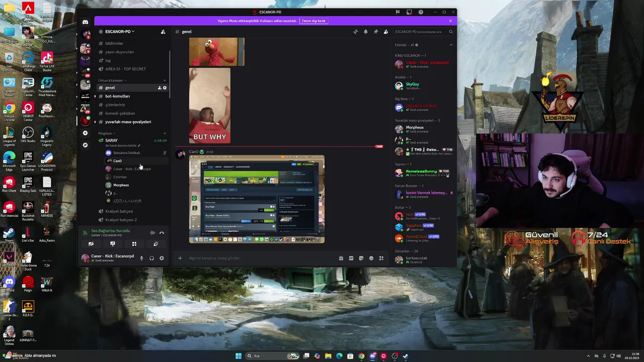Click Devre dışı bırak button in banner
Viewport: 644px width, 362px height.
pos(314,21)
